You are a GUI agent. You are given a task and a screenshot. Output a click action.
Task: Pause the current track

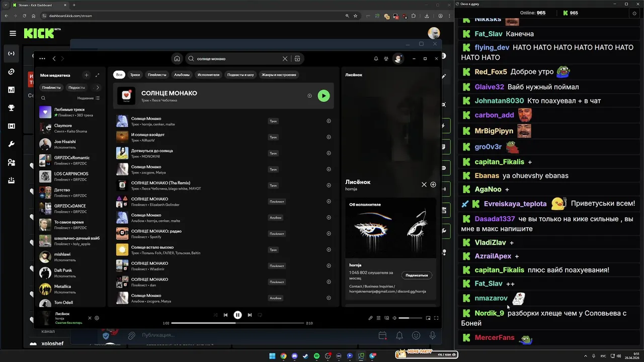[x=237, y=315]
